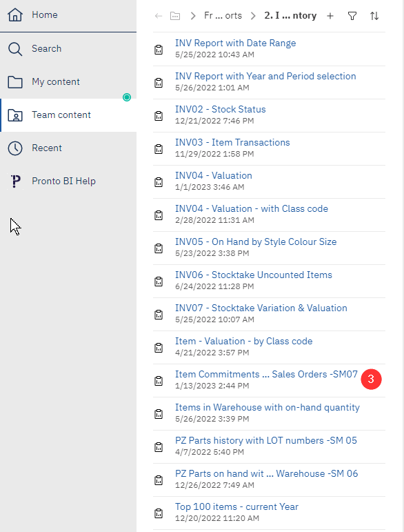Open Top 100 items - current Year
404x532 pixels.
click(x=236, y=506)
